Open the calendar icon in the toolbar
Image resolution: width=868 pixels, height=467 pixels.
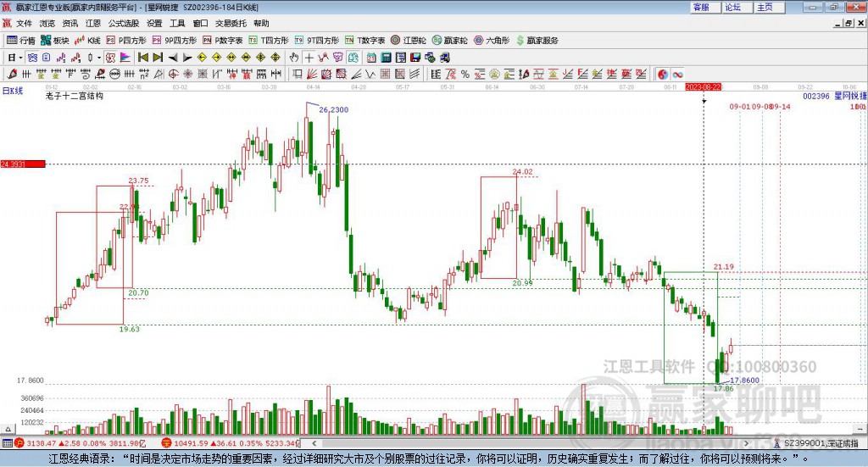point(371,57)
